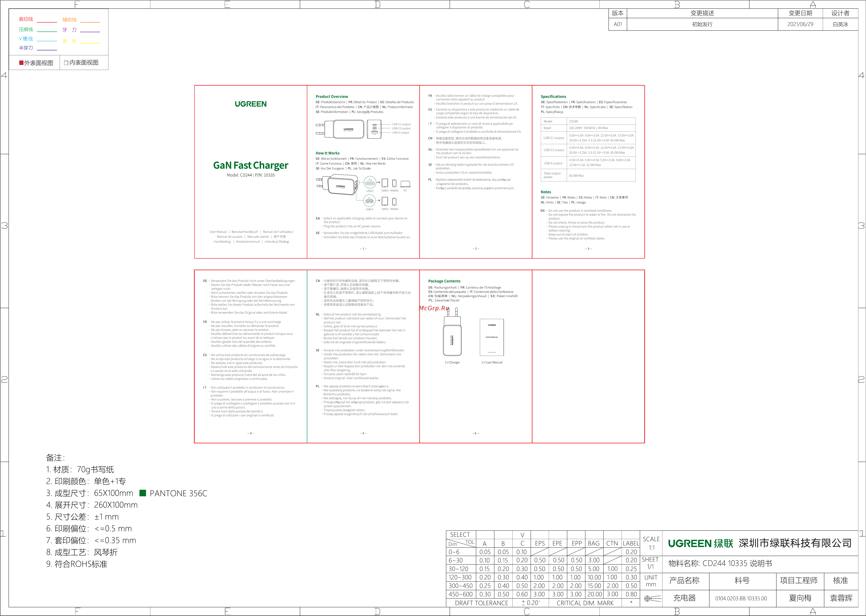
Task: Click the '65.0W Max' total output value
Action: tap(576, 176)
